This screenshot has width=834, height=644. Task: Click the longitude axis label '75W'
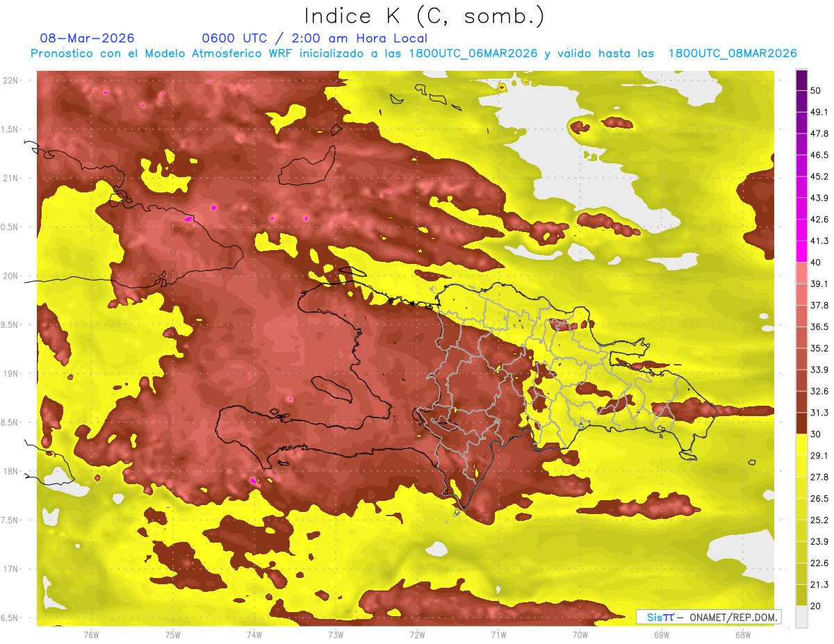(x=173, y=634)
